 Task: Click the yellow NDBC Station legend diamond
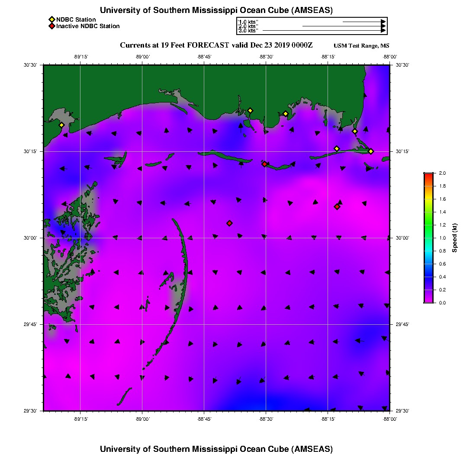click(51, 19)
